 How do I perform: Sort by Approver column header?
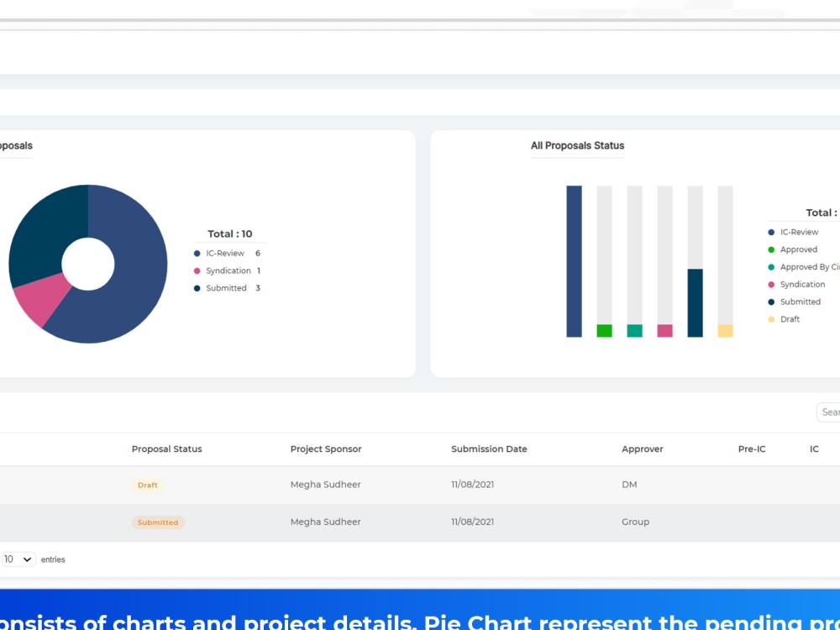click(x=643, y=449)
